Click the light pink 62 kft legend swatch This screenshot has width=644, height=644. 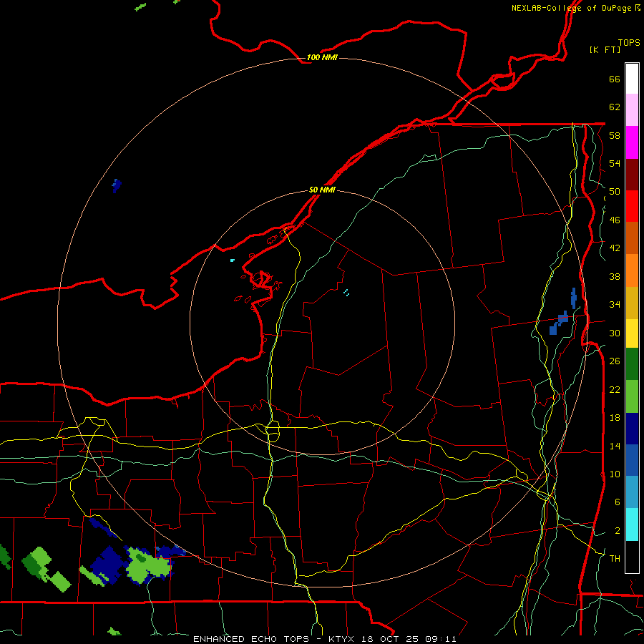[632, 110]
